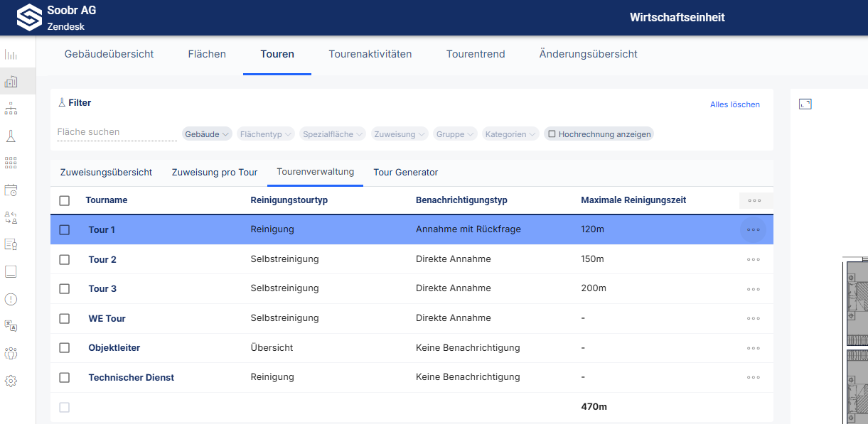Click the alert exclamation sidebar icon
868x424 pixels.
[11, 299]
